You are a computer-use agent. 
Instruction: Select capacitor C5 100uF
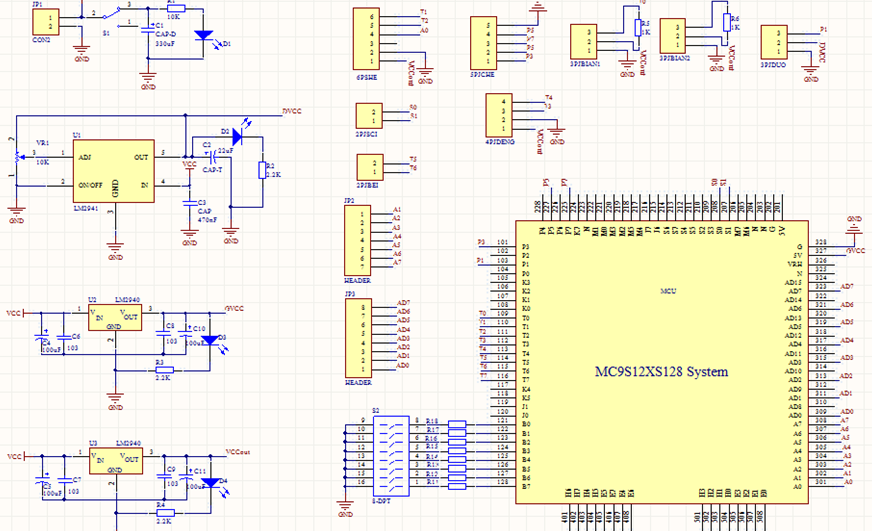tap(42, 480)
